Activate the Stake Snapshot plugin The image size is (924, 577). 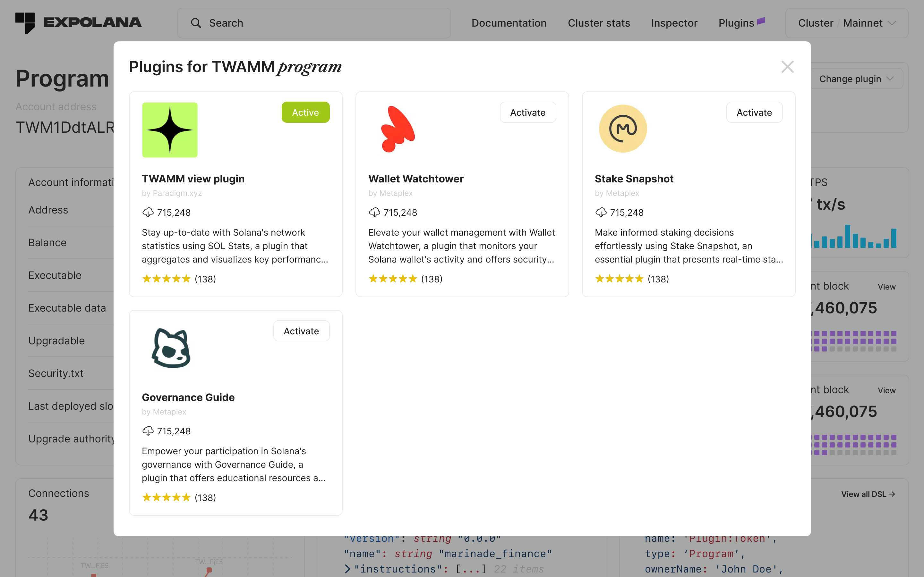point(754,112)
